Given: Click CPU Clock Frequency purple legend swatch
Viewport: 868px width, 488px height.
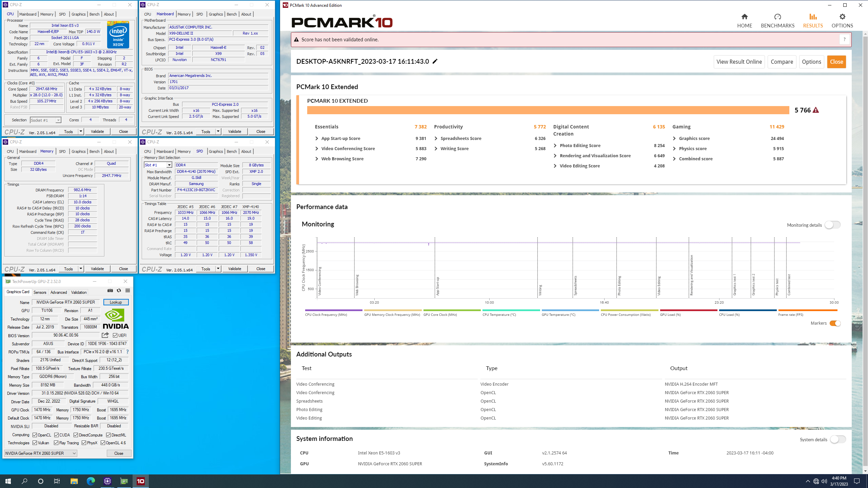Looking at the screenshot, I should tap(333, 310).
